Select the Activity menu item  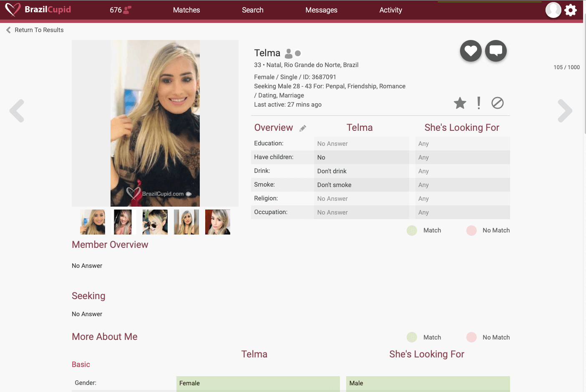(390, 10)
